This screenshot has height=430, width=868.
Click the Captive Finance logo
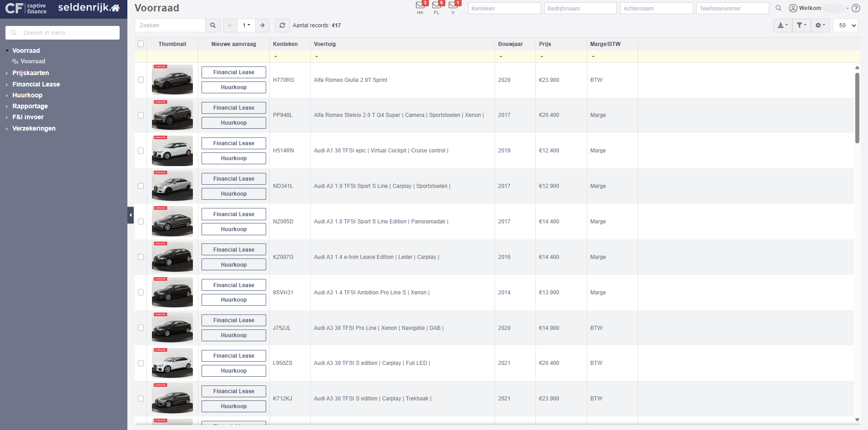[26, 8]
